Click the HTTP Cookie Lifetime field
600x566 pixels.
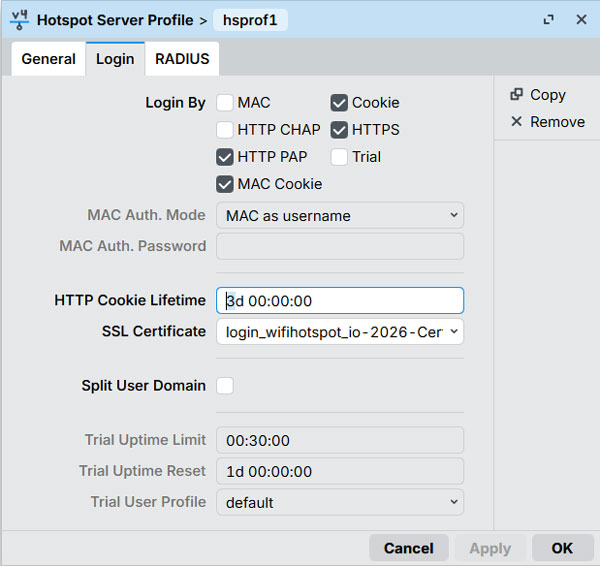340,301
